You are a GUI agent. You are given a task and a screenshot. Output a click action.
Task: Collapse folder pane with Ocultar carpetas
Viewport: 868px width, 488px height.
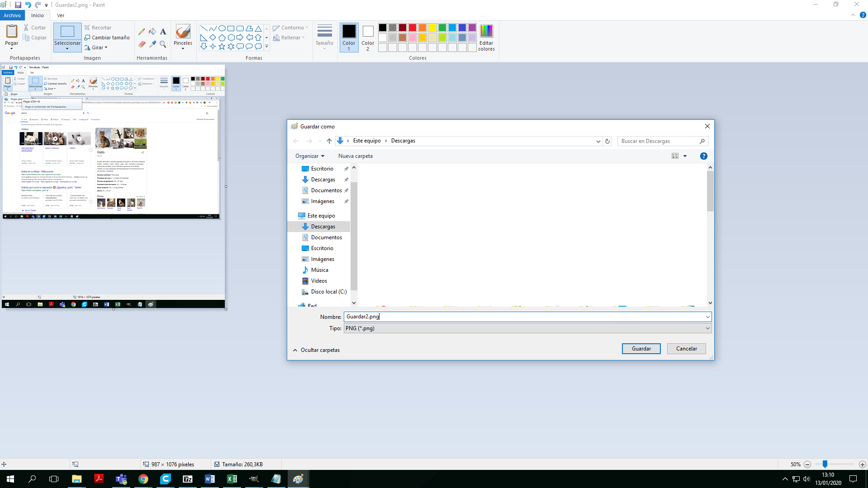click(x=316, y=350)
